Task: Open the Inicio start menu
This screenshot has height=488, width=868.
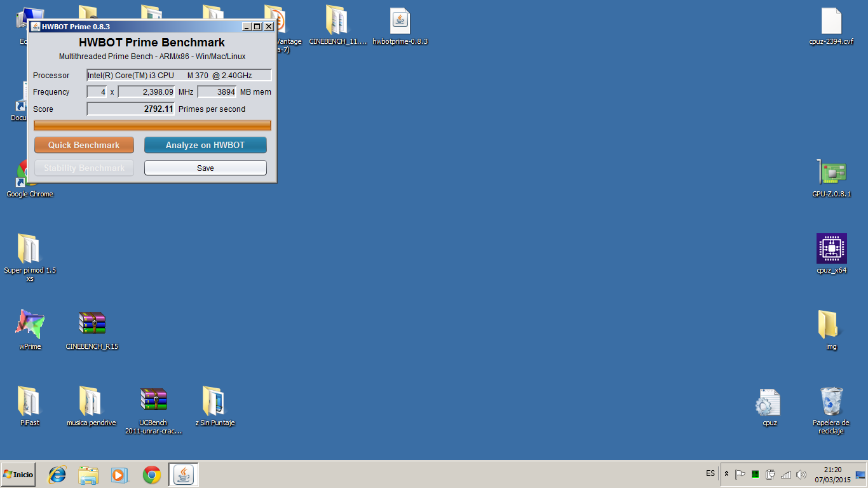Action: click(18, 475)
